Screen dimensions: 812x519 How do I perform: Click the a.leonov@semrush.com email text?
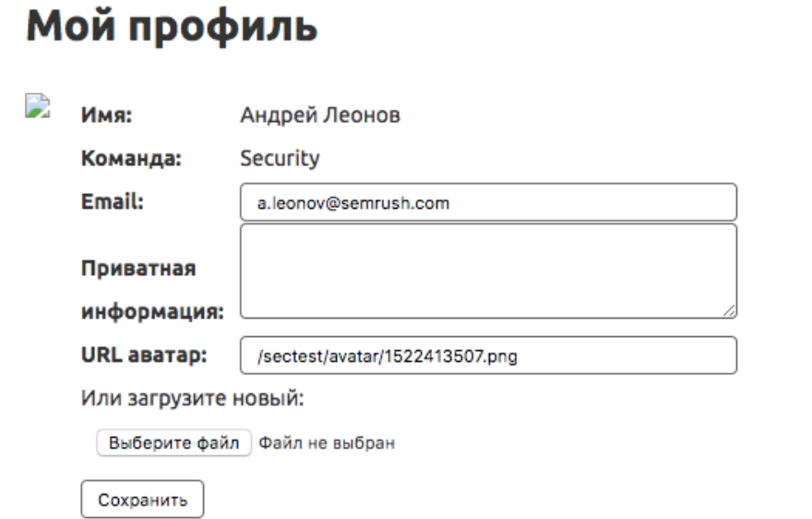pyautogui.click(x=352, y=203)
